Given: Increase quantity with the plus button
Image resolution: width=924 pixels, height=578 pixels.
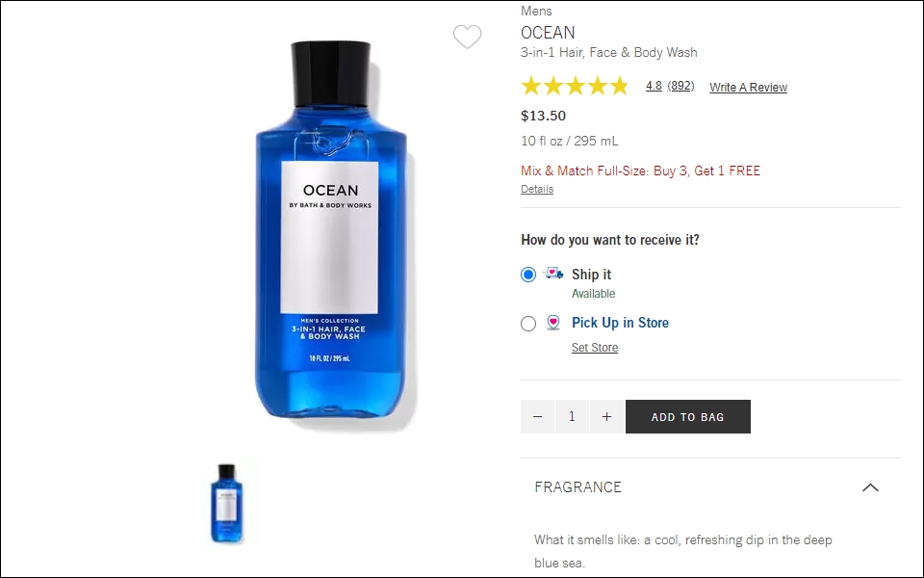Looking at the screenshot, I should pyautogui.click(x=607, y=416).
